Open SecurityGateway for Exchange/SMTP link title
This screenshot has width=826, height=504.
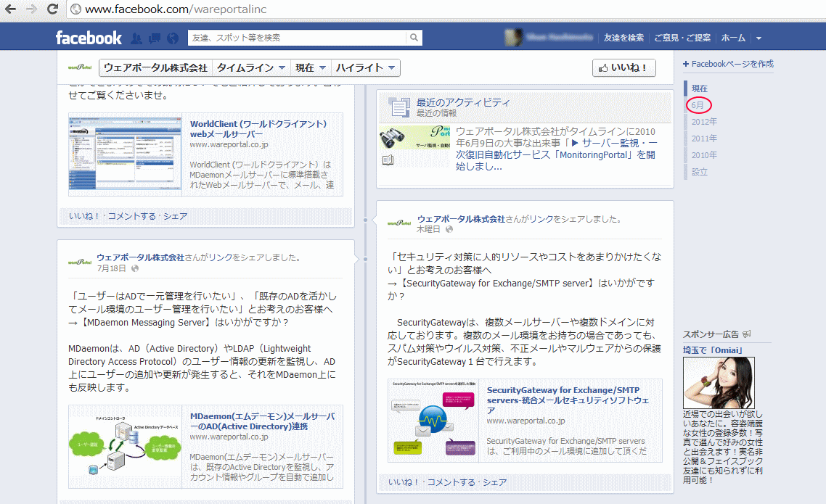click(x=568, y=400)
